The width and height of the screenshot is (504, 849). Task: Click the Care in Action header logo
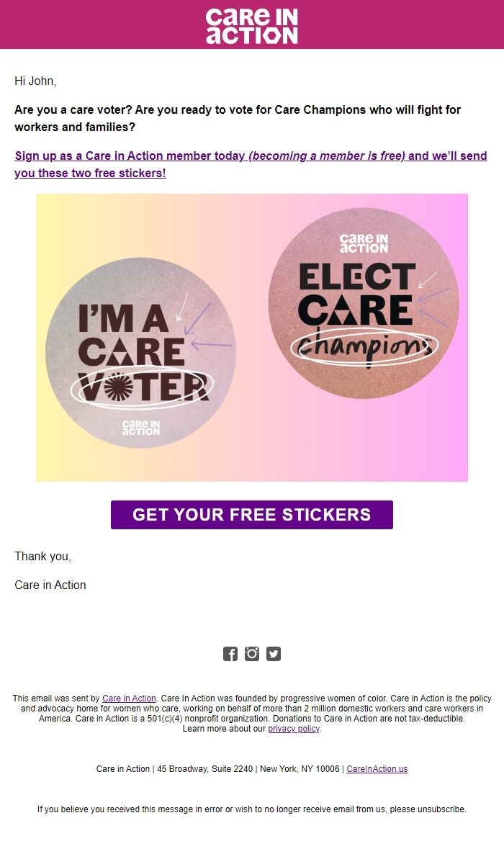[252, 25]
